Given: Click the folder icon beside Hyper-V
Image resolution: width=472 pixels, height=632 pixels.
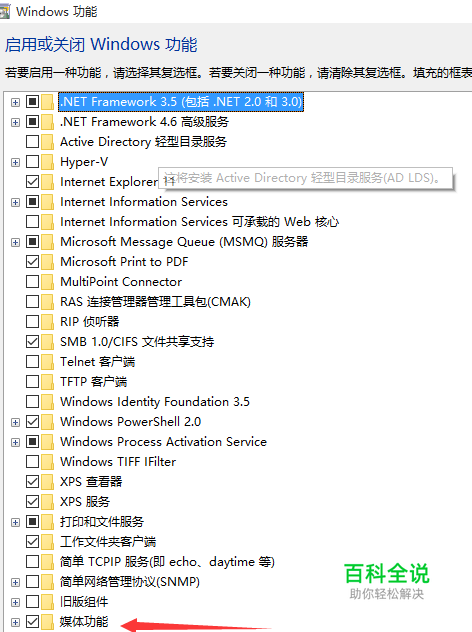Looking at the screenshot, I should [47, 162].
